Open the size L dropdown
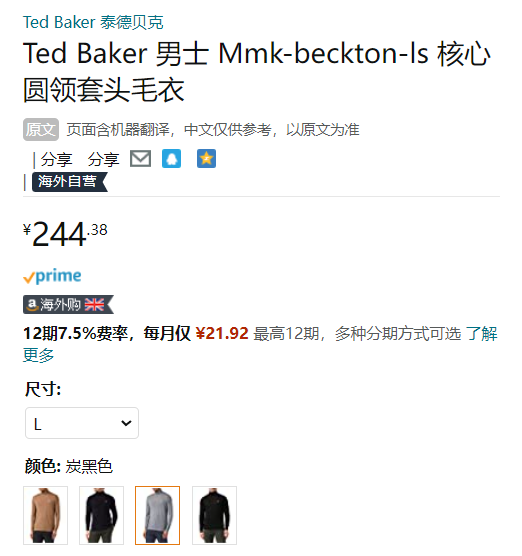This screenshot has height=556, width=522. pyautogui.click(x=82, y=423)
